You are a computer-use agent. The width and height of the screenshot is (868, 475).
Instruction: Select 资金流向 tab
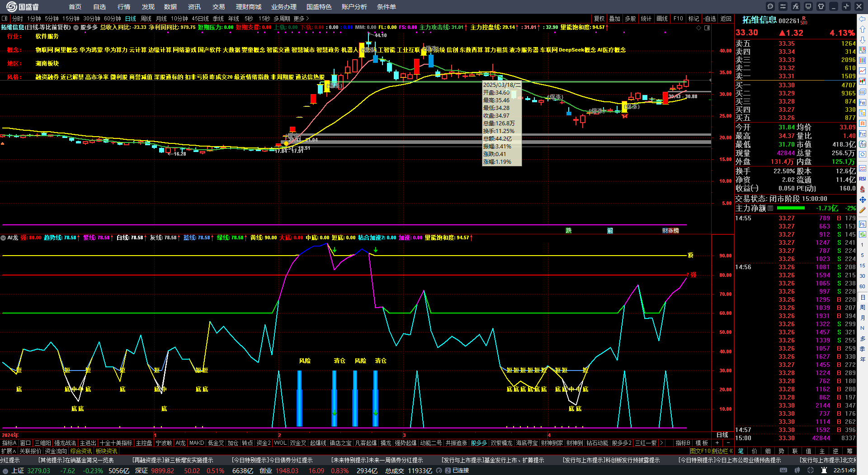[x=56, y=451]
